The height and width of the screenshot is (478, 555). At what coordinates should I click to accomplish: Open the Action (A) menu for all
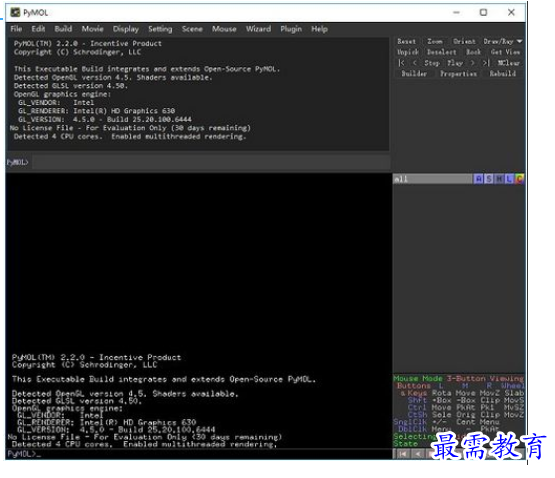tap(478, 179)
